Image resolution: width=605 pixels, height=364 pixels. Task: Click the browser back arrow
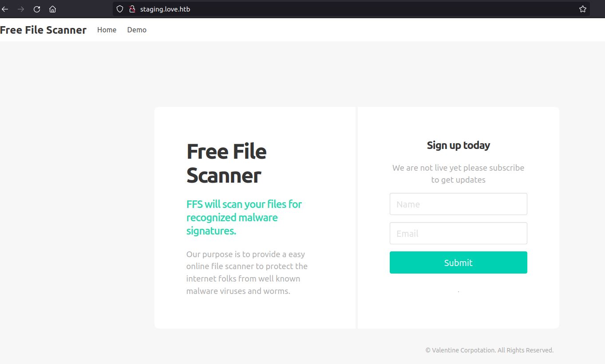5,9
